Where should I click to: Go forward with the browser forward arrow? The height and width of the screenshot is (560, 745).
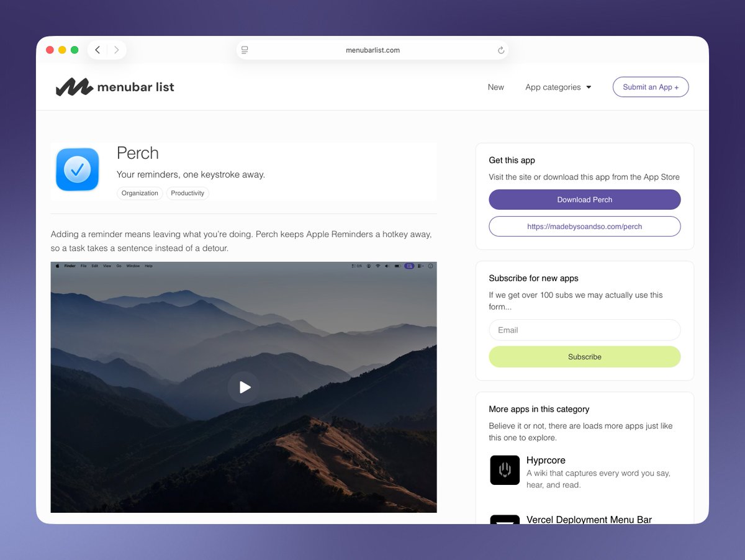[116, 50]
